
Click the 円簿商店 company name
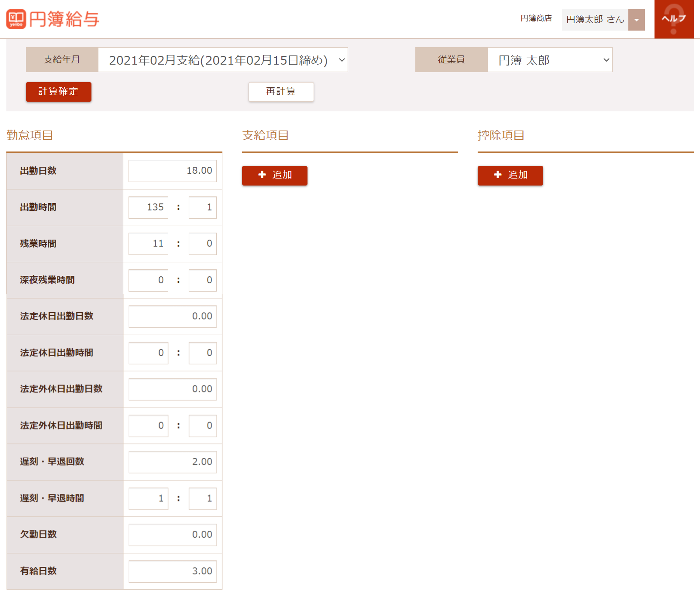pos(536,18)
